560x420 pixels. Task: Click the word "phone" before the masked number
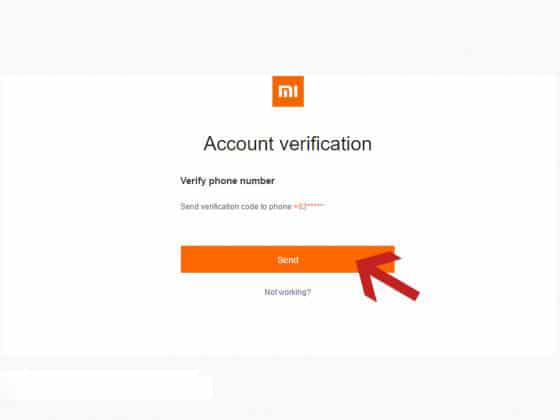[280, 206]
